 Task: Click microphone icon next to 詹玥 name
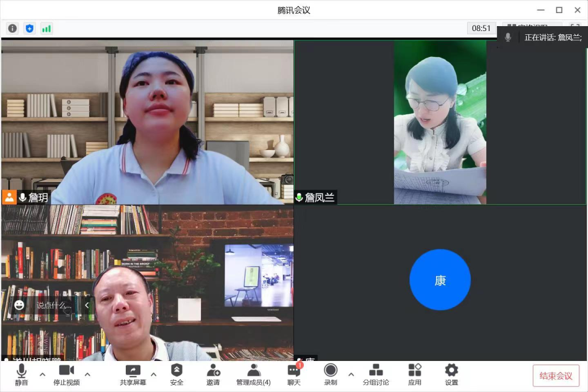coord(22,197)
